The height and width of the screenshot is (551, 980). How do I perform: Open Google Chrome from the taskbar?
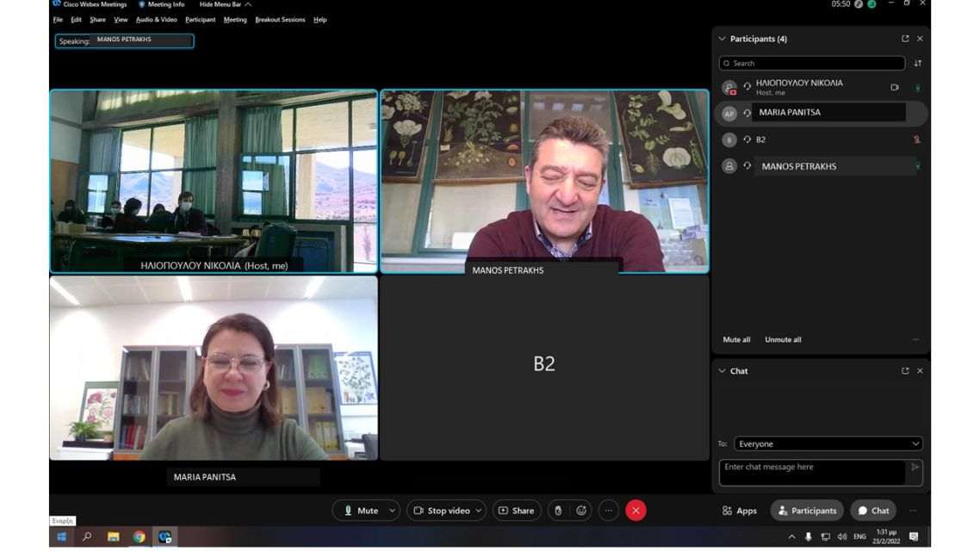coord(139,536)
